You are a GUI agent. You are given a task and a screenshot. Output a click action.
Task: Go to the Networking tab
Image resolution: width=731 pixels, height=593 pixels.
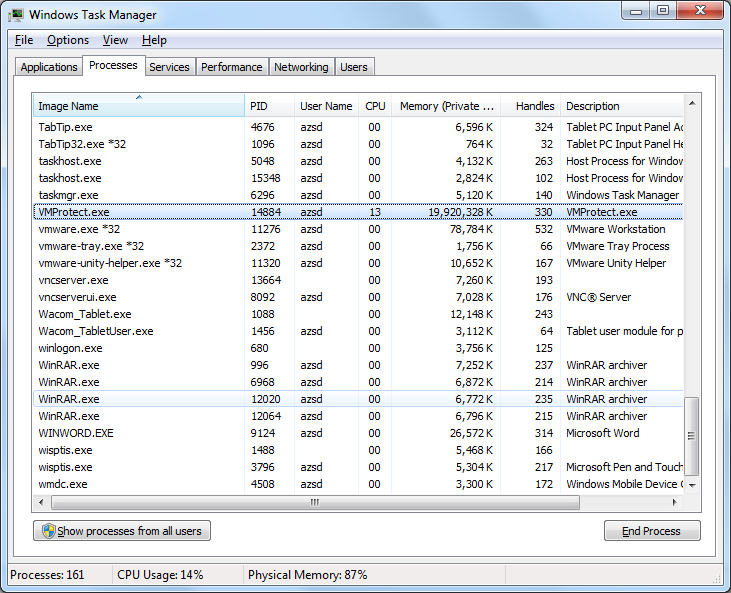301,67
